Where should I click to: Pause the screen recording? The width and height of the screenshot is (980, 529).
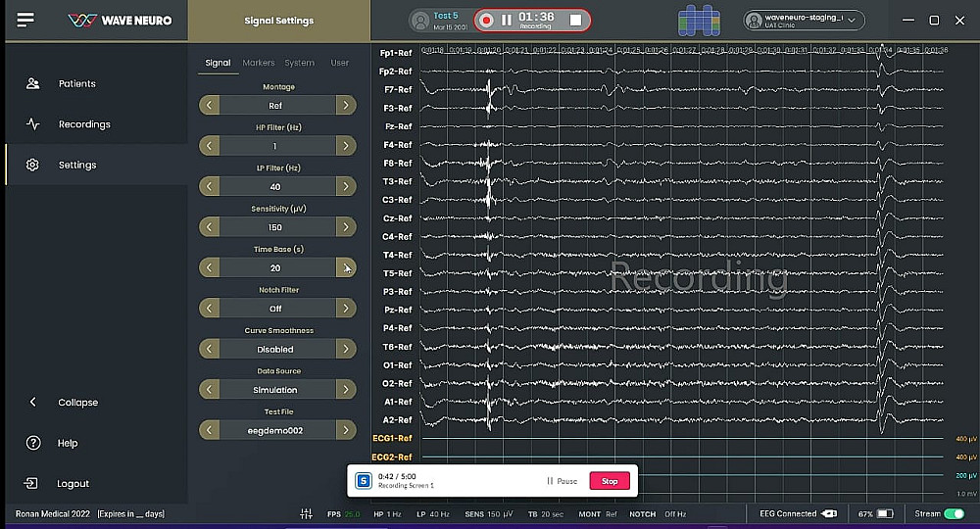[x=562, y=481]
